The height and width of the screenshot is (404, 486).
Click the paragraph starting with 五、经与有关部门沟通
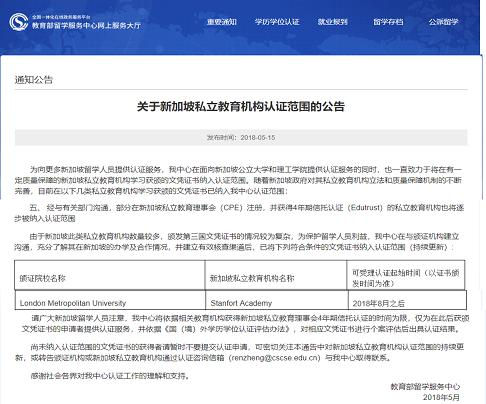(239, 213)
